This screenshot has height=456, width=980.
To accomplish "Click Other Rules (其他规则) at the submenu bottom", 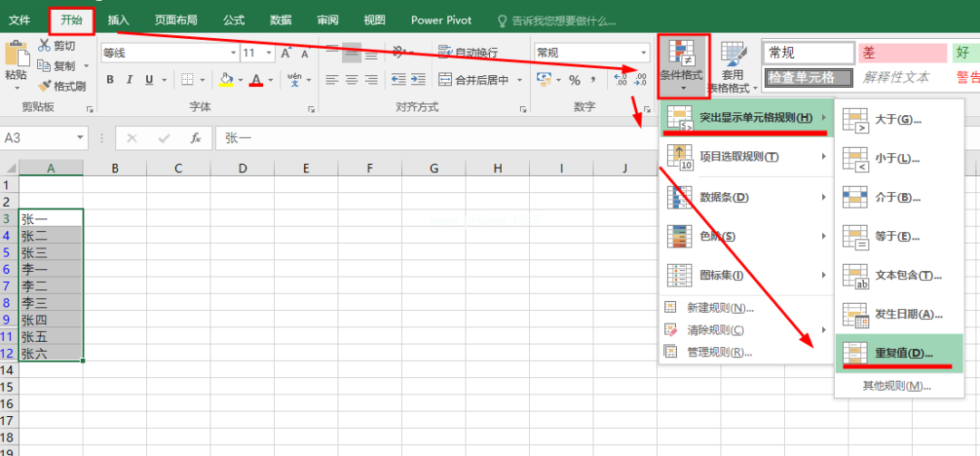I will point(897,386).
